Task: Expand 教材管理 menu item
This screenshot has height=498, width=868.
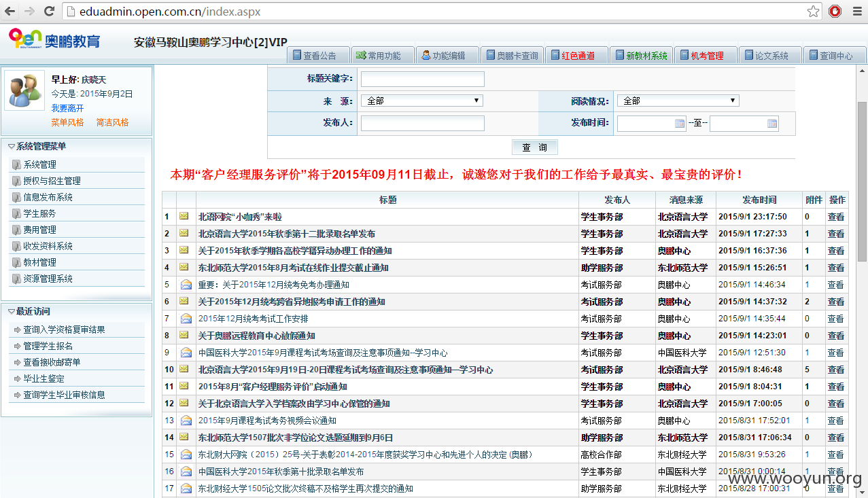Action: coord(77,262)
